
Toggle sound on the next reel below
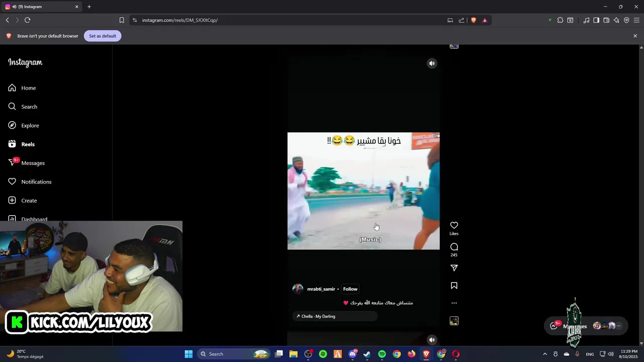click(432, 340)
